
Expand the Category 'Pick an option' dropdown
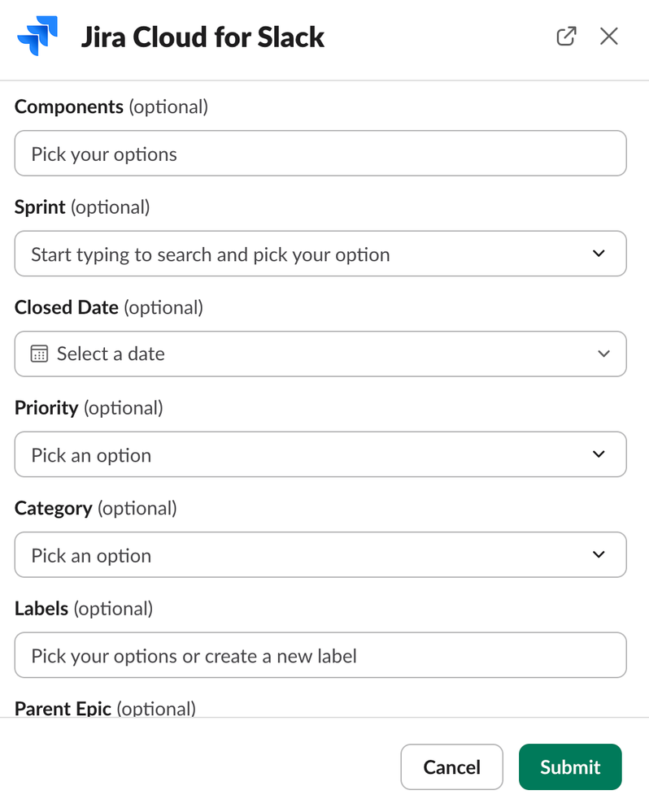pos(309,555)
